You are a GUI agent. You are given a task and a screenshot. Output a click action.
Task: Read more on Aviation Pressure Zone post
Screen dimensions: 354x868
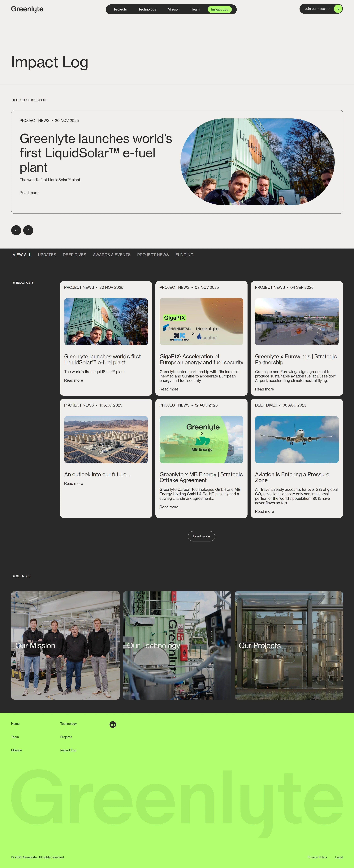[264, 512]
